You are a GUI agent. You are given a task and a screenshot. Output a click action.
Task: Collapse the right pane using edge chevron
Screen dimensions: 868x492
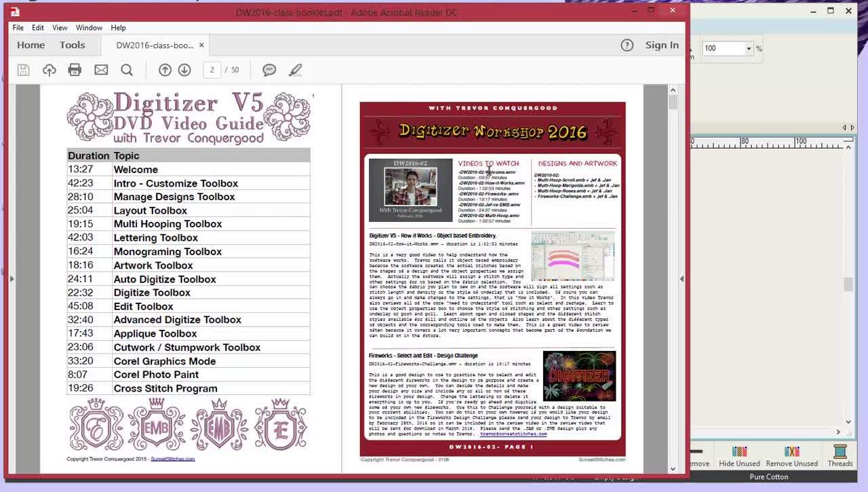pos(682,278)
